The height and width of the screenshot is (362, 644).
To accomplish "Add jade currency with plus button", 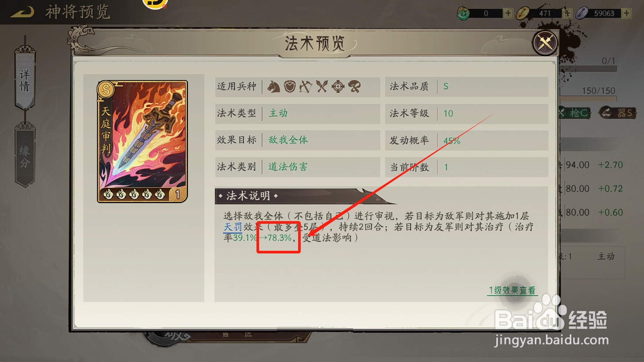I will (x=508, y=13).
